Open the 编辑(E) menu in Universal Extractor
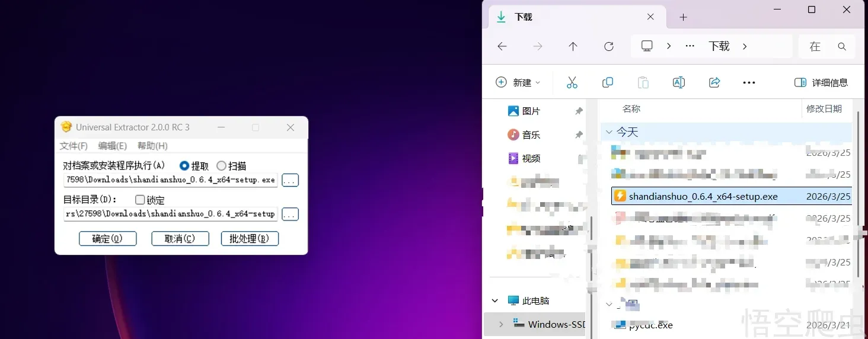Screen dimensions: 868x339 pyautogui.click(x=112, y=146)
